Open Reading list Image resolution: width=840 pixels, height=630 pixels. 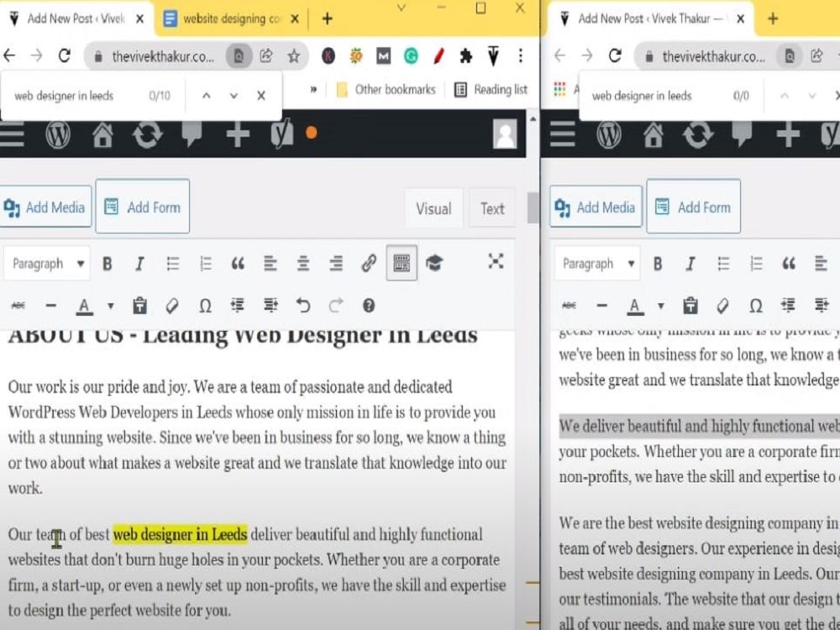click(x=491, y=90)
